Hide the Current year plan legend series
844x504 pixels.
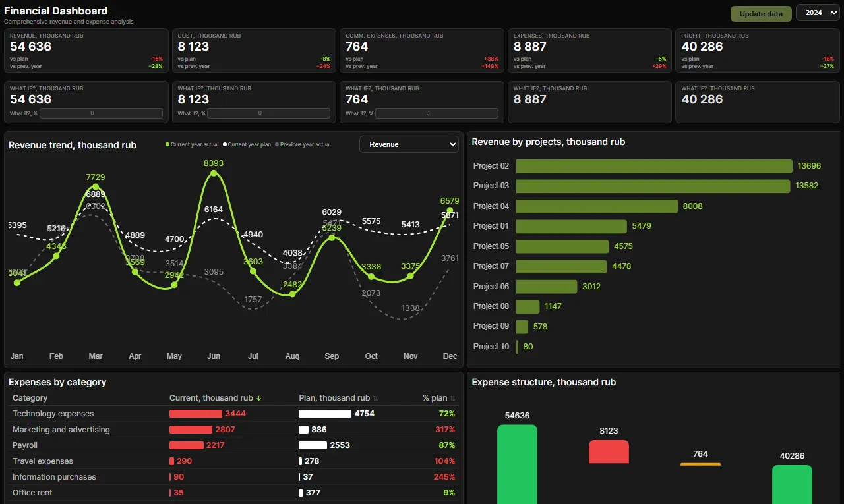tap(247, 144)
